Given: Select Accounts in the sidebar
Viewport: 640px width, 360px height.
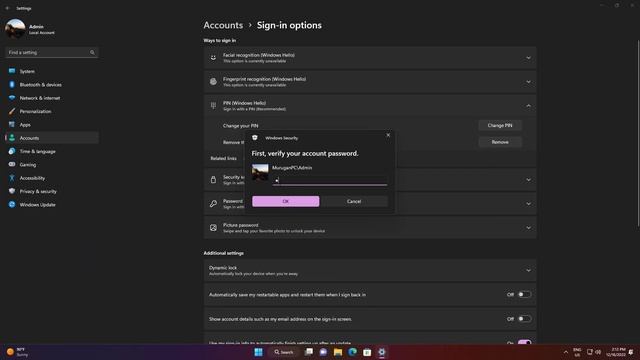Looking at the screenshot, I should [x=51, y=138].
